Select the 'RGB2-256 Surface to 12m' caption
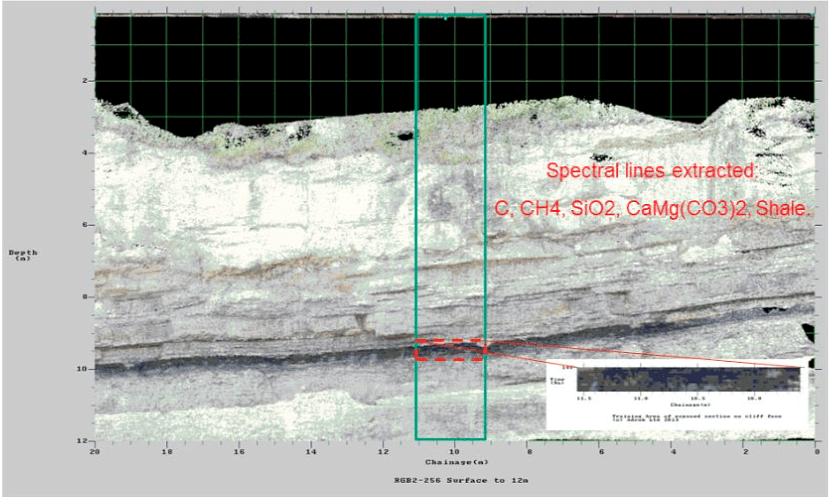The height and width of the screenshot is (498, 829). tap(461, 481)
